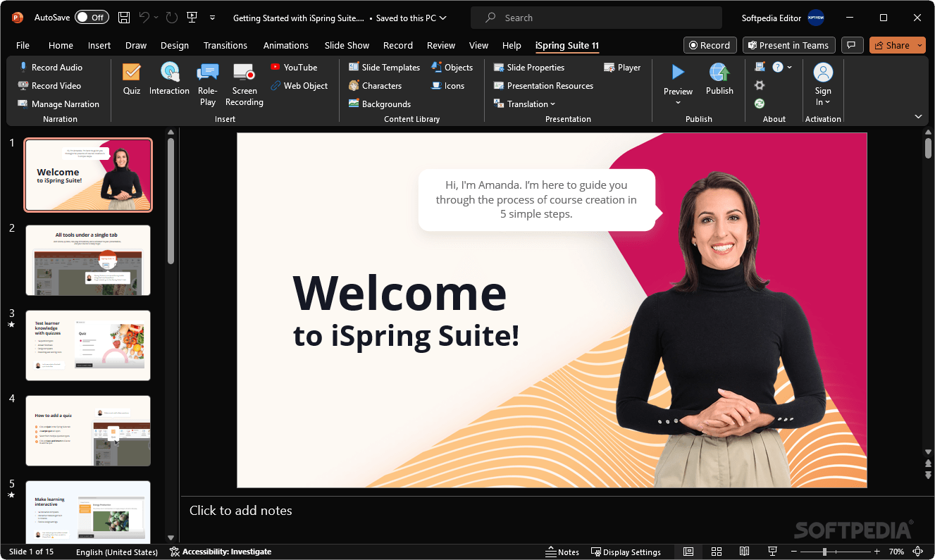This screenshot has width=935, height=560.
Task: Open the Icons library
Action: 447,85
